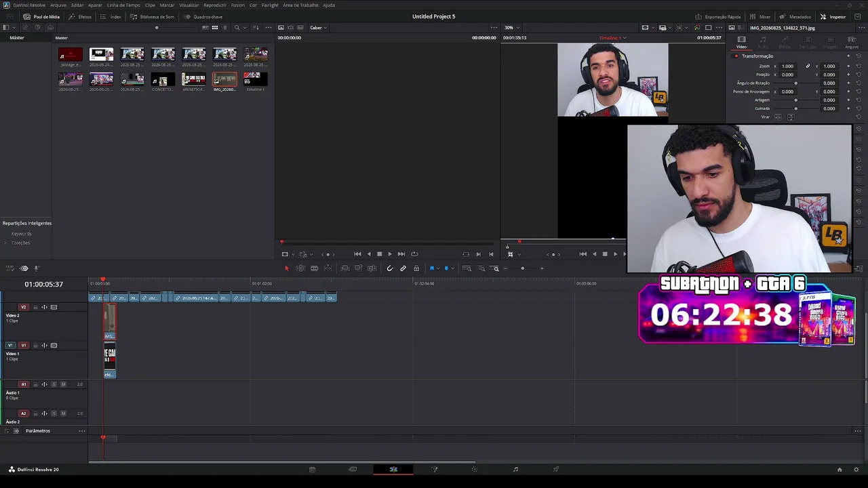
Task: Open the Timeline 1 name dropdown
Action: (x=613, y=38)
